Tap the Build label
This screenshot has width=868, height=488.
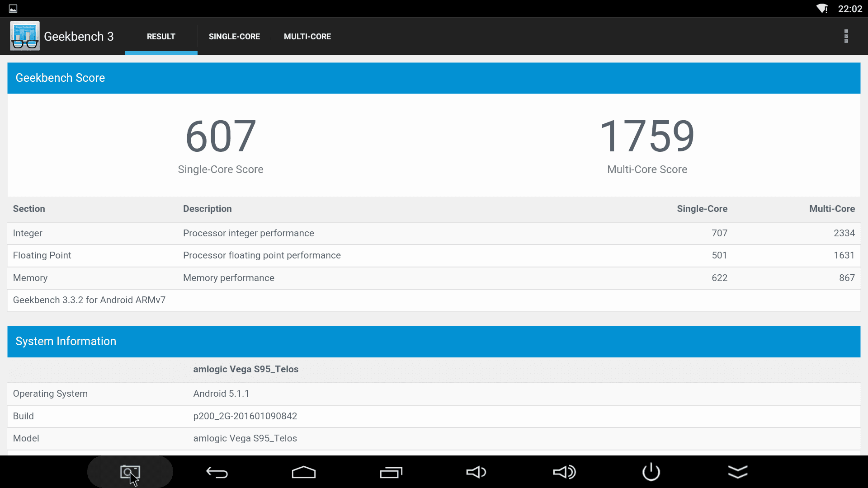[23, 416]
